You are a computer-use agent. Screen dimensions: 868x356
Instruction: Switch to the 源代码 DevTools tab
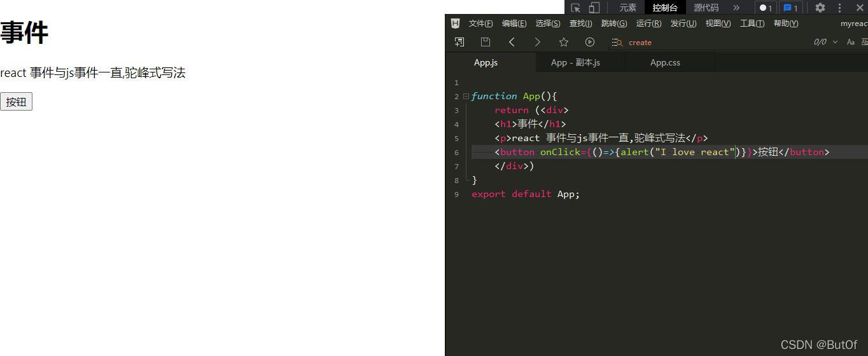[706, 8]
